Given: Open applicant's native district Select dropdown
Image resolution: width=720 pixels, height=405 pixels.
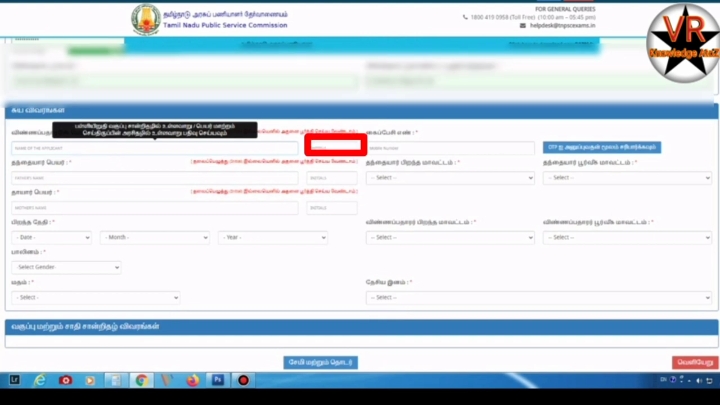Looking at the screenshot, I should coord(627,237).
